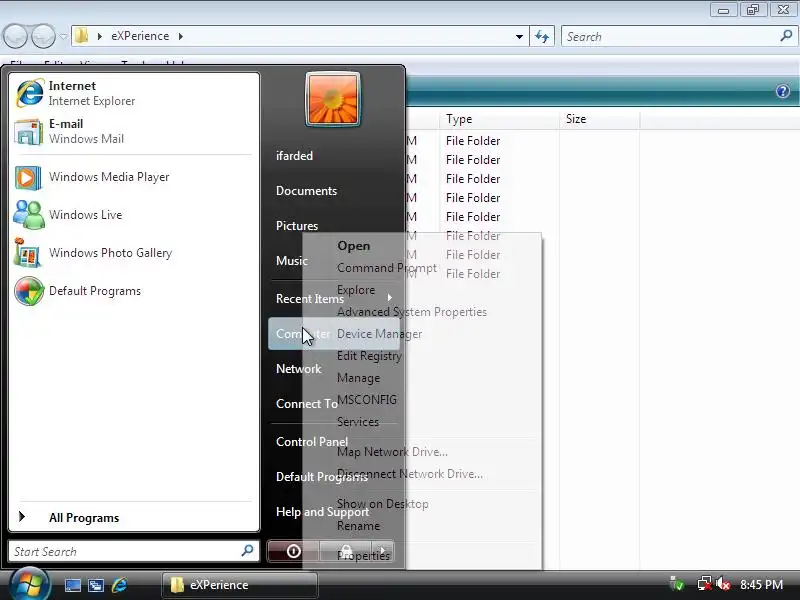Expand Recent Items submenu arrow
Screen dimensions: 800x600
[390, 297]
